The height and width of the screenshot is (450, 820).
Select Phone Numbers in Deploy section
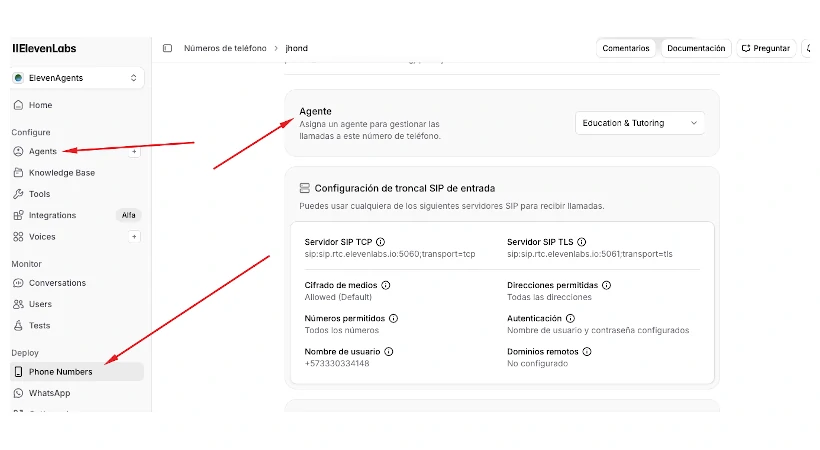(77, 372)
